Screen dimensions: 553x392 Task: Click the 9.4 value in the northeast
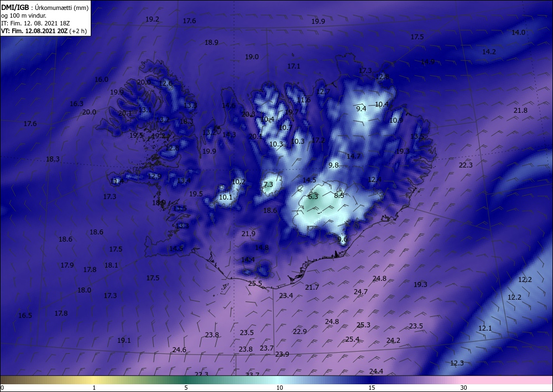click(361, 108)
